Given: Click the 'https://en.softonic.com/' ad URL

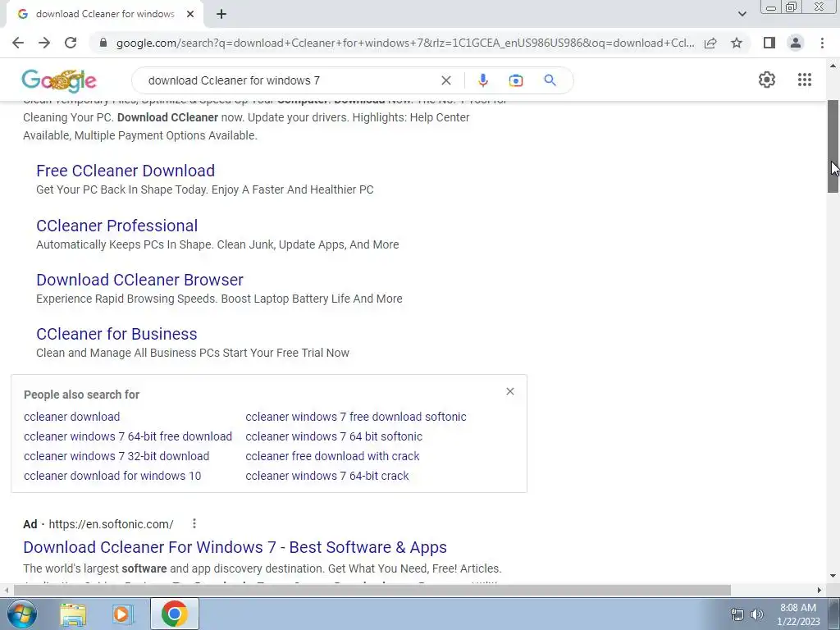Looking at the screenshot, I should pyautogui.click(x=111, y=524).
